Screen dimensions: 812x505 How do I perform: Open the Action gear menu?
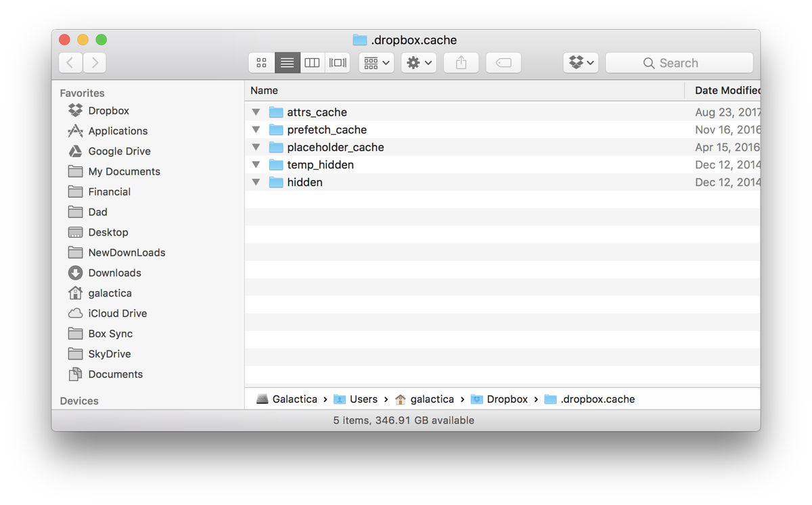coord(419,63)
